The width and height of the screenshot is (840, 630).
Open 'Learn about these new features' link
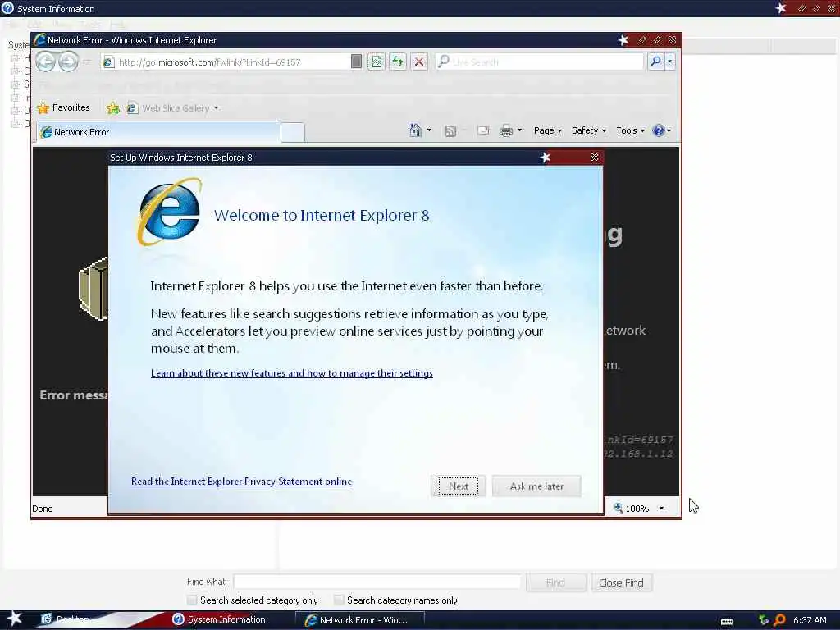pos(292,373)
